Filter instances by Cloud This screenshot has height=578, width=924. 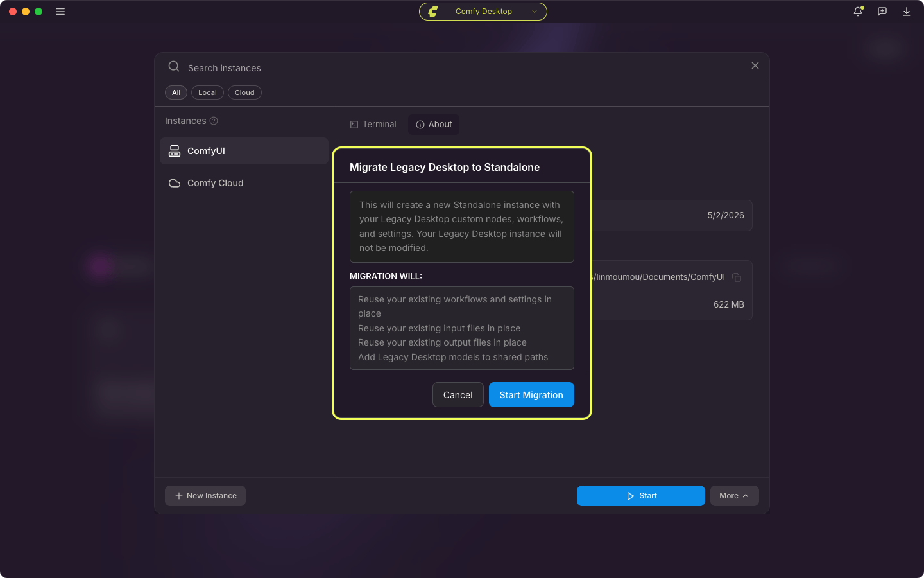click(x=244, y=92)
